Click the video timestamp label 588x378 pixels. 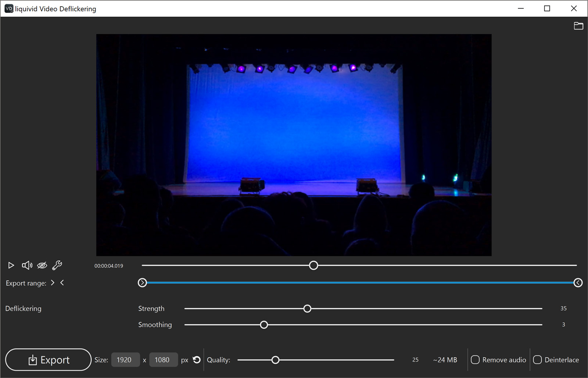[108, 265]
